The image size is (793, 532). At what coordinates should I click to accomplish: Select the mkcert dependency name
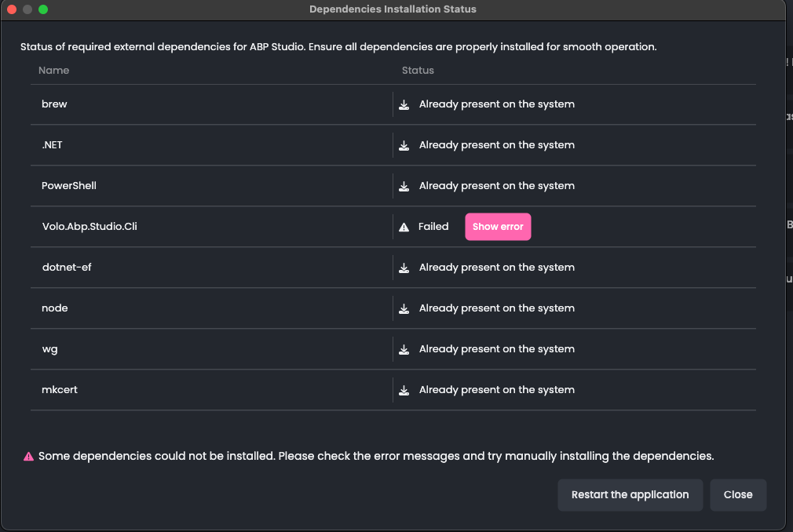coord(60,390)
